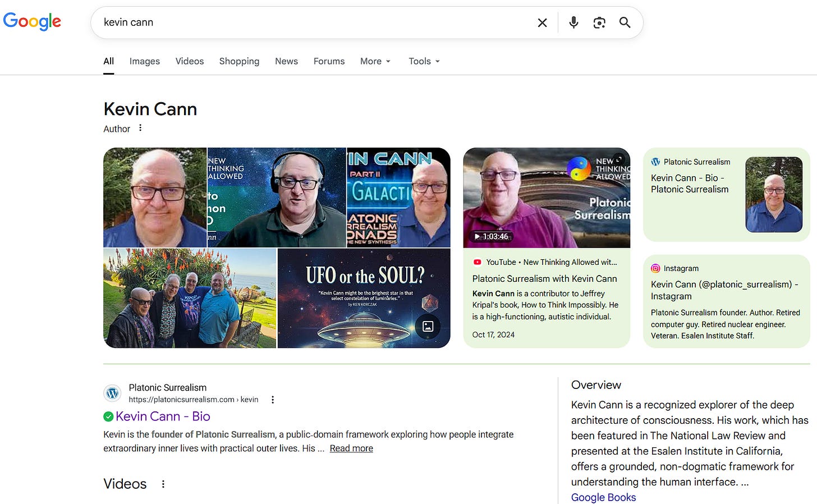Switch to the News tab
This screenshot has height=504, width=817.
click(x=286, y=61)
